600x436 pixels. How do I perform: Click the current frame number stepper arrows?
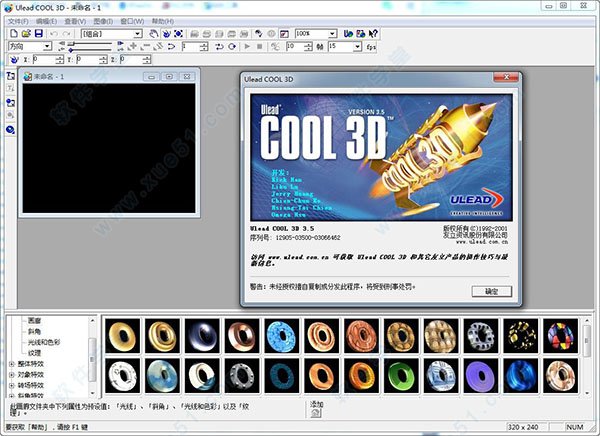(x=204, y=47)
